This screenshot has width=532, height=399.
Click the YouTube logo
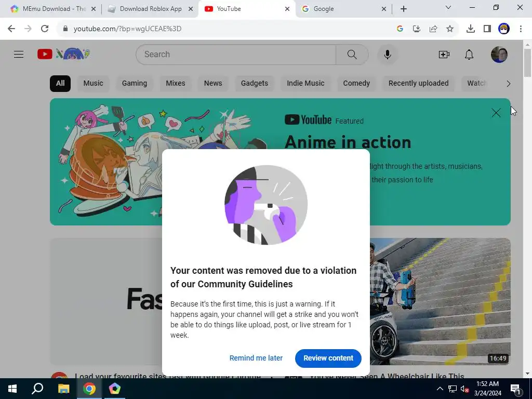tap(63, 54)
